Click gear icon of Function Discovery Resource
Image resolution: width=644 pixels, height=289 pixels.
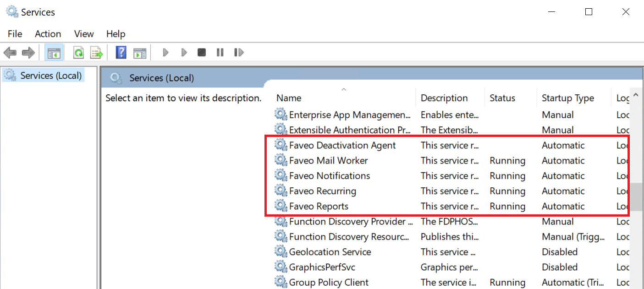tap(281, 236)
